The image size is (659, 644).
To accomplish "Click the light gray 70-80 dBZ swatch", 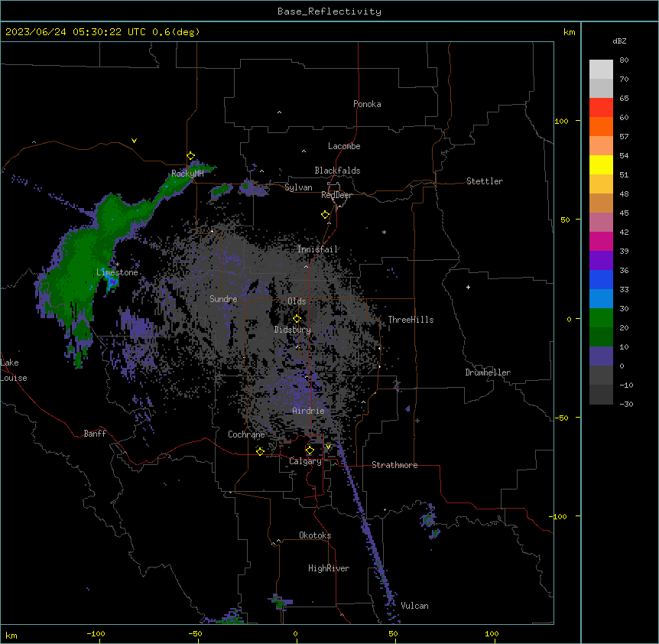I will pyautogui.click(x=601, y=69).
